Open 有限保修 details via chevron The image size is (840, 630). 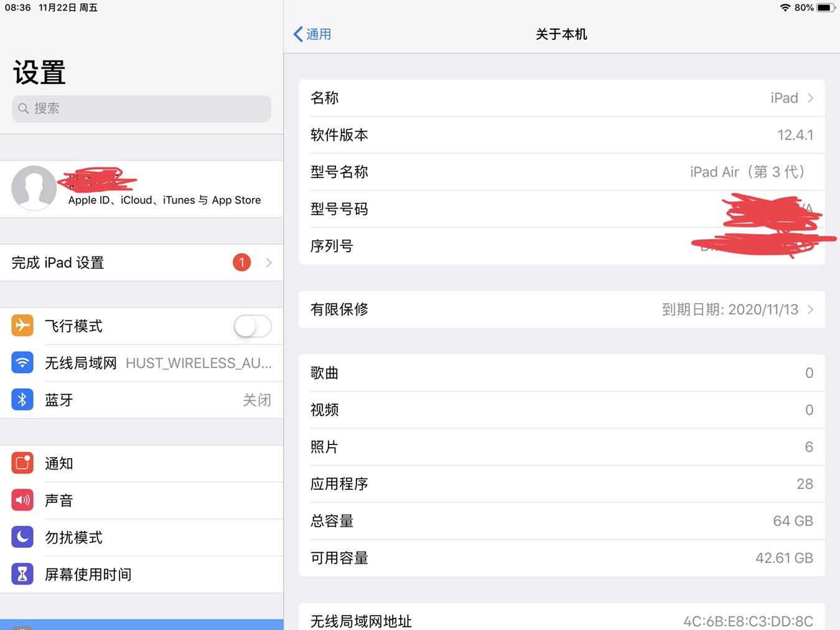point(811,309)
